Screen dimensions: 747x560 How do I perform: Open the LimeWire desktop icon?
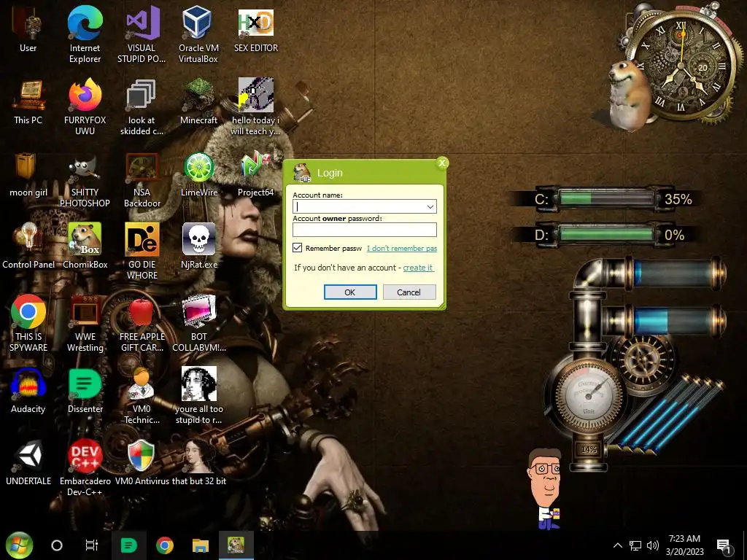(x=199, y=174)
